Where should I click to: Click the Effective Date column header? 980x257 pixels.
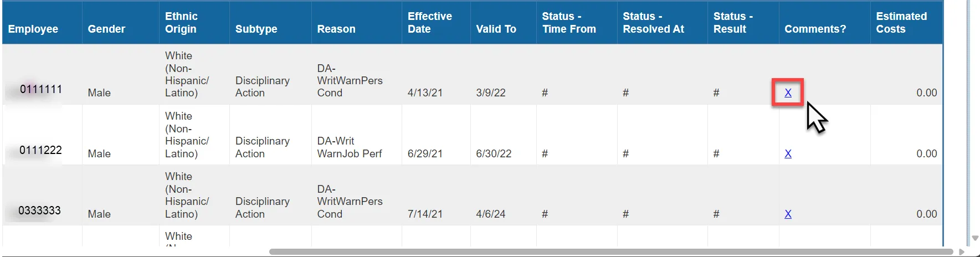tap(429, 23)
